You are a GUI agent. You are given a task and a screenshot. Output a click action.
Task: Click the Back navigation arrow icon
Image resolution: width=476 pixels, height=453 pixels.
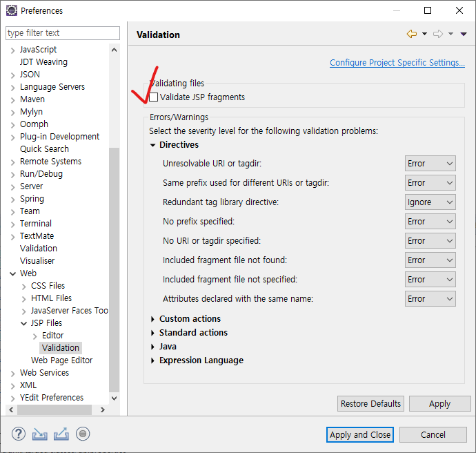click(412, 34)
